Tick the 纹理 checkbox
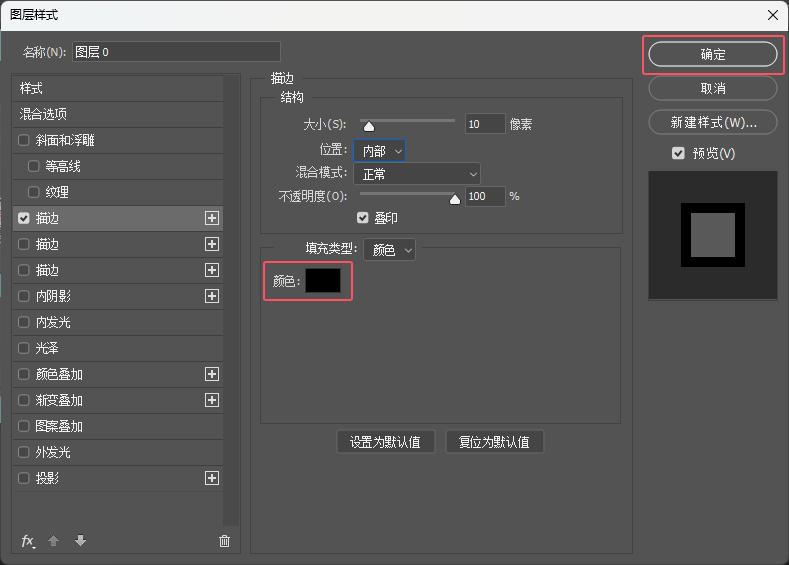This screenshot has width=789, height=565. pyautogui.click(x=34, y=192)
